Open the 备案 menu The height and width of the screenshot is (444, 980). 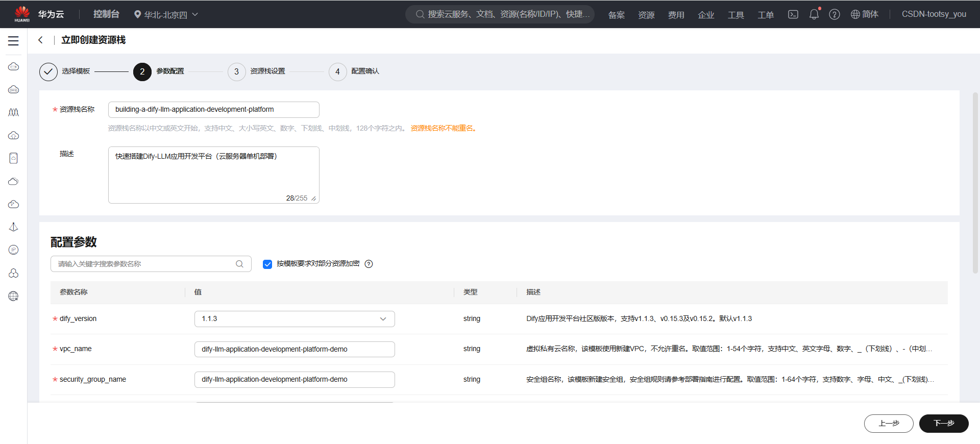click(617, 15)
